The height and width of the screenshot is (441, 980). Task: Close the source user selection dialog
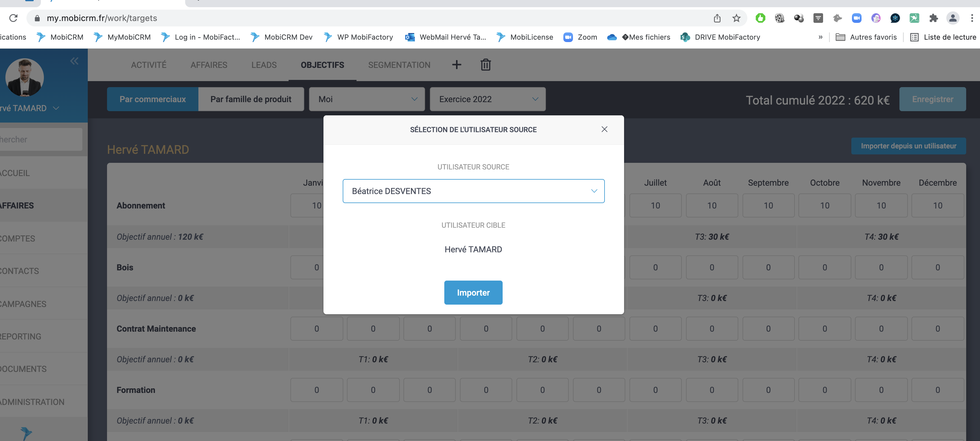click(x=604, y=129)
